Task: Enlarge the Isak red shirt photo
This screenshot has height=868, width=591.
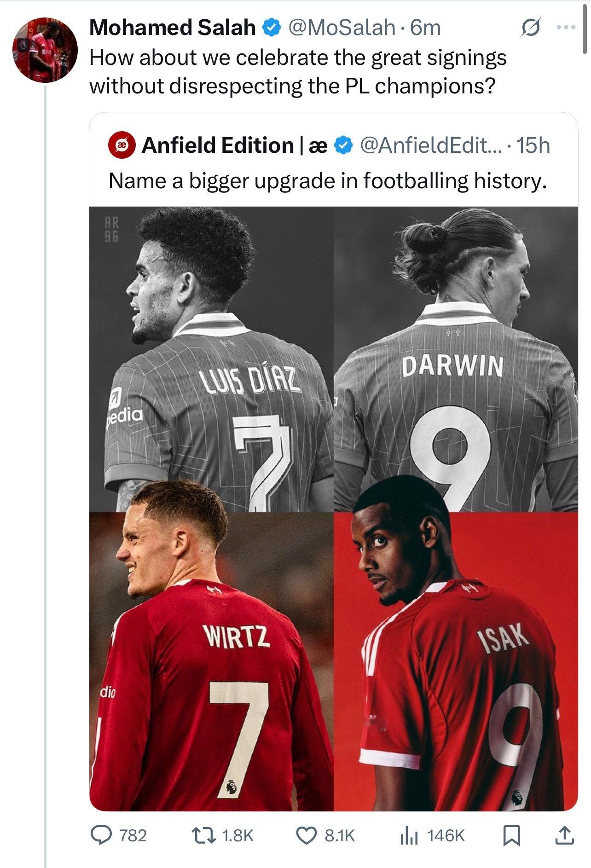Action: (456, 662)
